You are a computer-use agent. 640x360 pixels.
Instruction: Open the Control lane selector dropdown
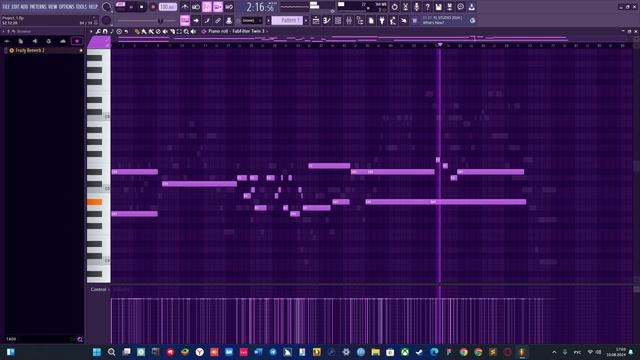coord(99,289)
